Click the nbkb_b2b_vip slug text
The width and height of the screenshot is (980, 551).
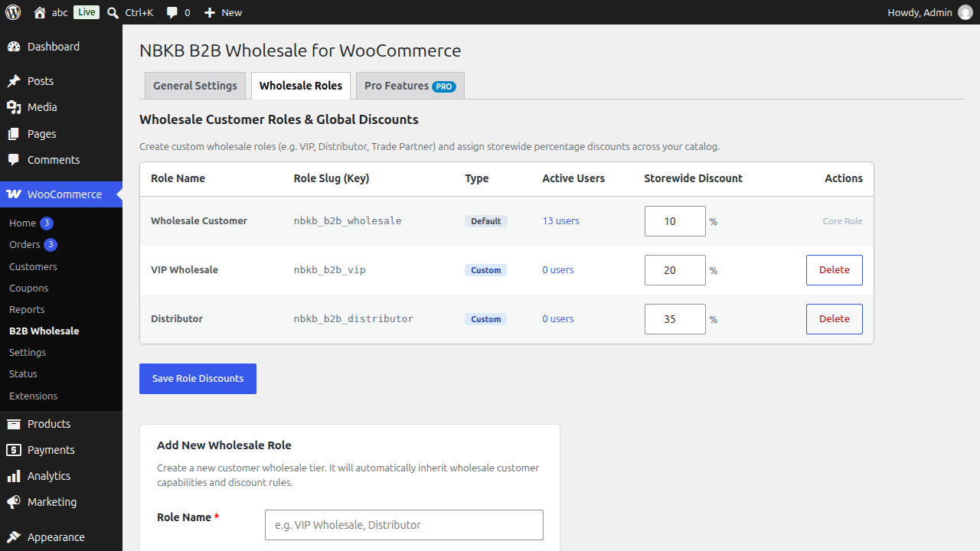pos(330,270)
